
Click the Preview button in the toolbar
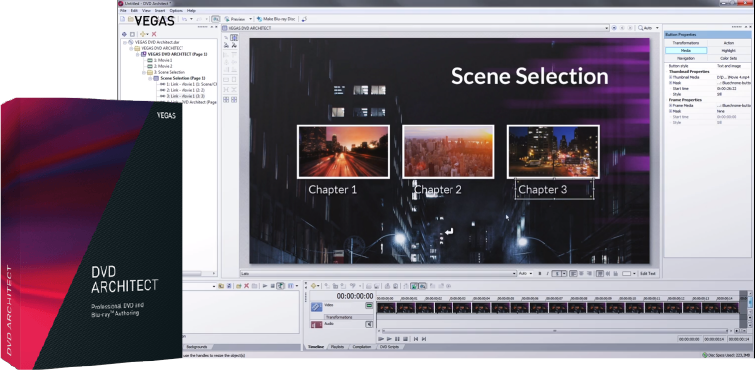(235, 19)
